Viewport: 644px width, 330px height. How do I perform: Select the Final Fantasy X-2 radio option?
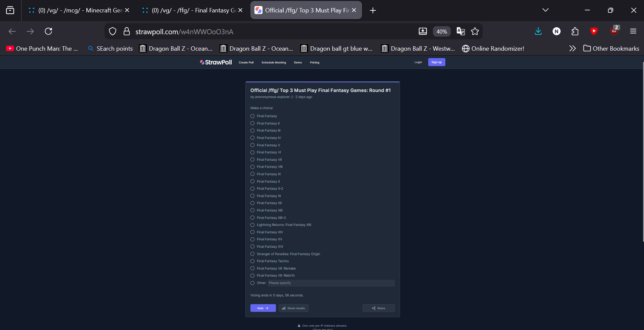[x=252, y=189]
